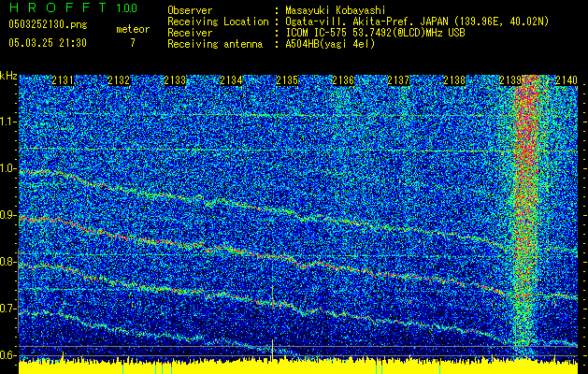Click the 1.1 kHz axis label

(8, 122)
